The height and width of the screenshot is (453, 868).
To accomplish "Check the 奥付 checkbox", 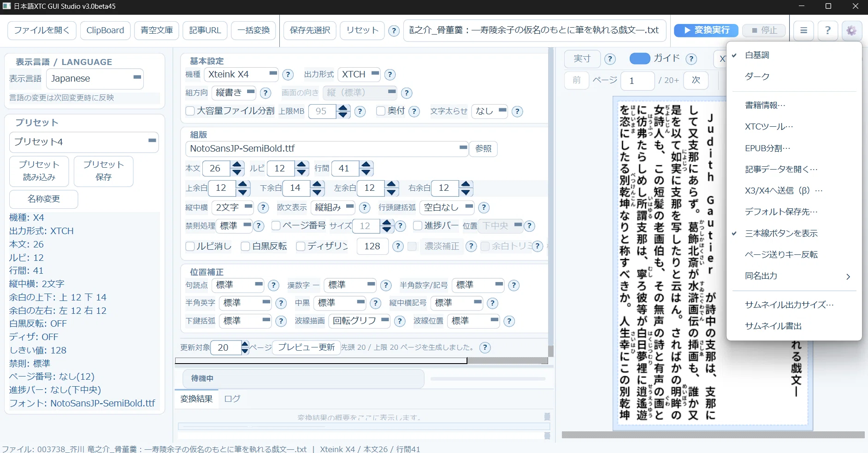I will point(381,111).
